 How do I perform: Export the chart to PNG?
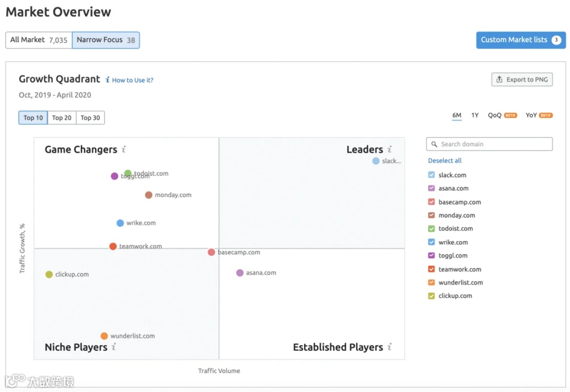coord(522,80)
